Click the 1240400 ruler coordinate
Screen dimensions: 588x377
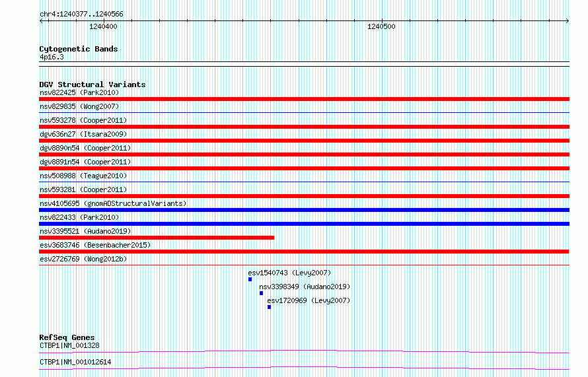(103, 26)
